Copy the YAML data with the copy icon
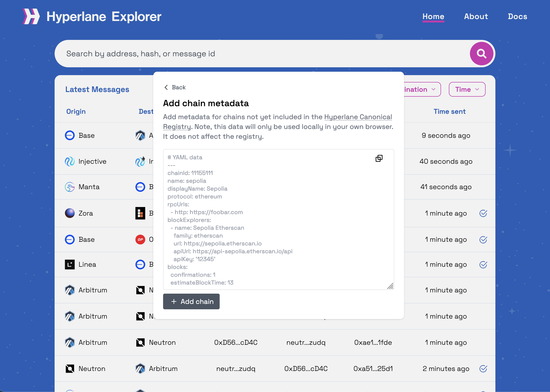 (x=379, y=158)
